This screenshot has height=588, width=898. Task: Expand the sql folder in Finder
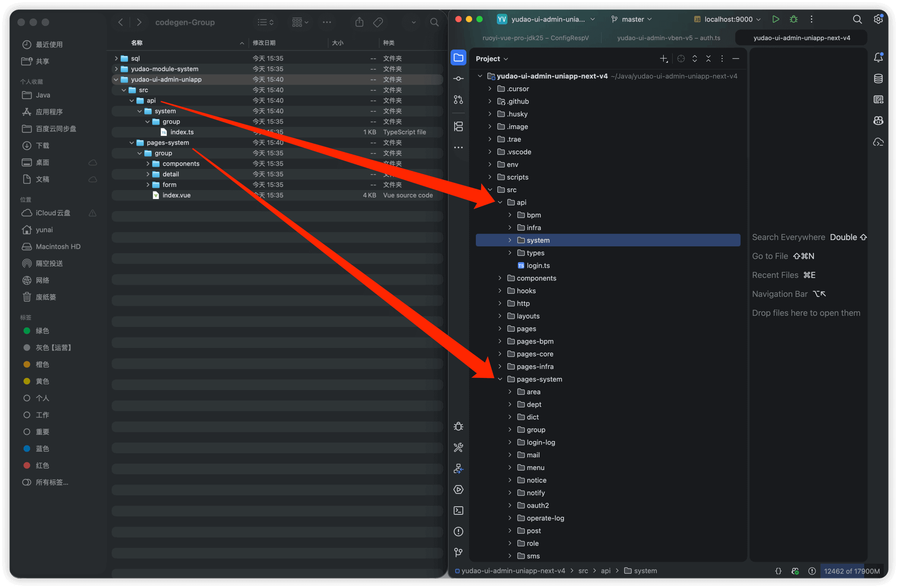pyautogui.click(x=116, y=58)
